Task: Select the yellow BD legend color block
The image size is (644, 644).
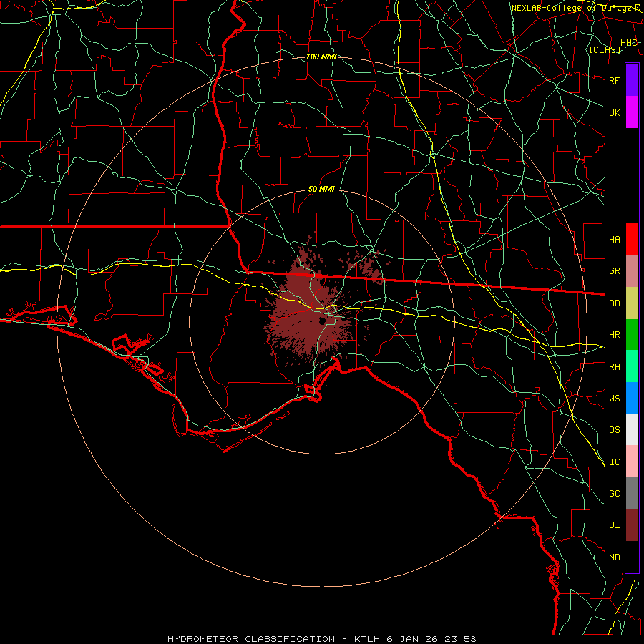Action: (x=632, y=303)
